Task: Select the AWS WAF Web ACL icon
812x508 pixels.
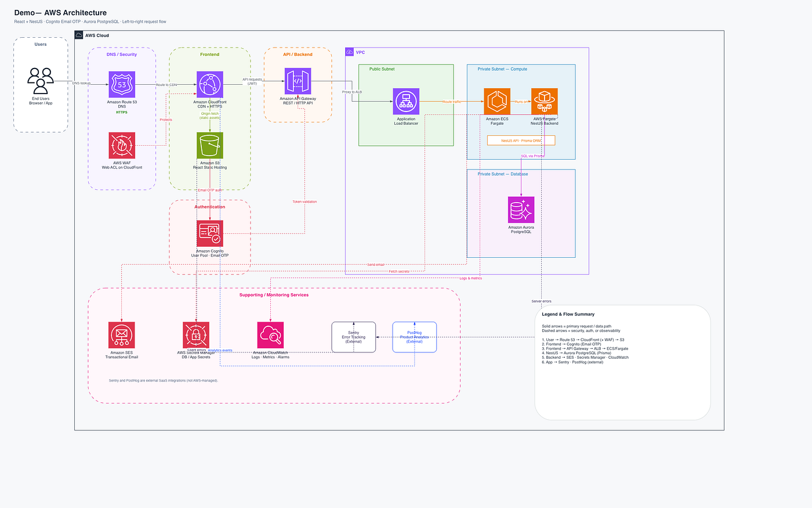Action: [x=122, y=145]
